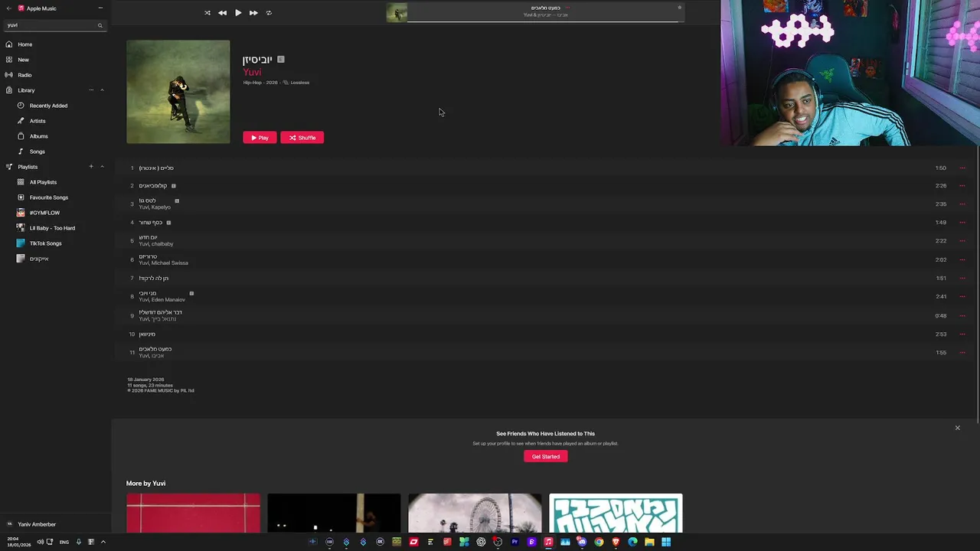Click the red Shuffle album button

(302, 138)
